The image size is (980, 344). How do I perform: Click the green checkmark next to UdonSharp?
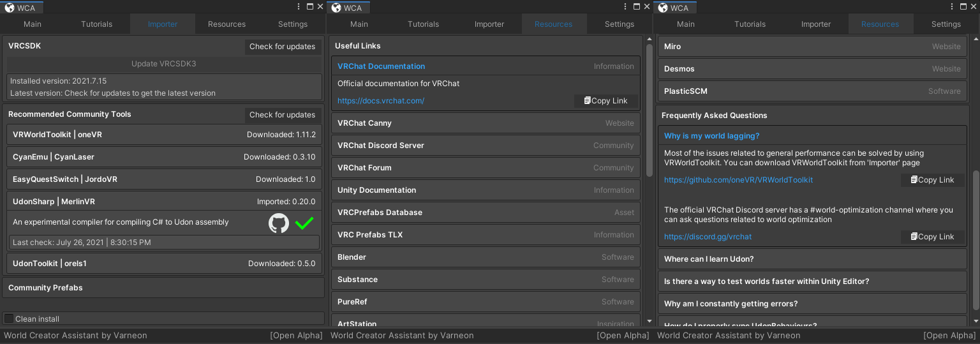[x=304, y=223]
